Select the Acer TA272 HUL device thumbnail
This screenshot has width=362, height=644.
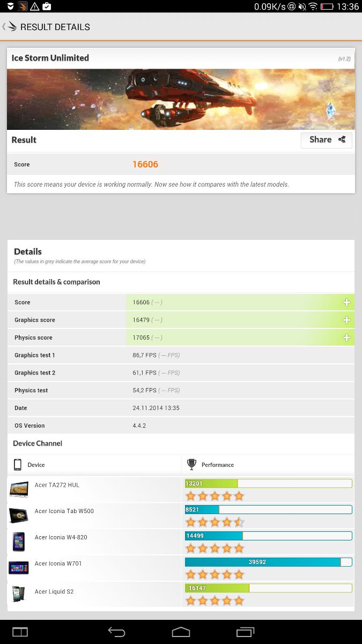click(18, 489)
